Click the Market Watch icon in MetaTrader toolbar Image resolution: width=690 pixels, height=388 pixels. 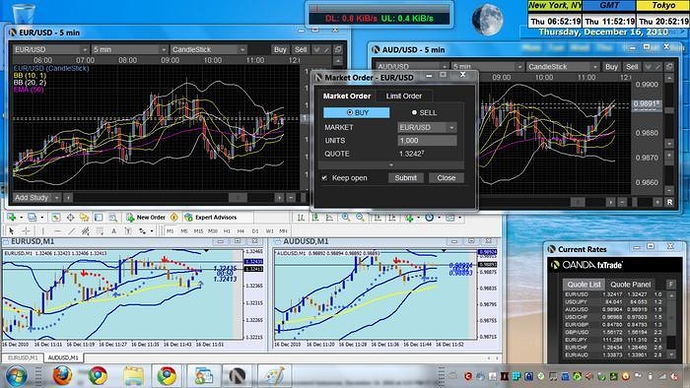[x=56, y=217]
